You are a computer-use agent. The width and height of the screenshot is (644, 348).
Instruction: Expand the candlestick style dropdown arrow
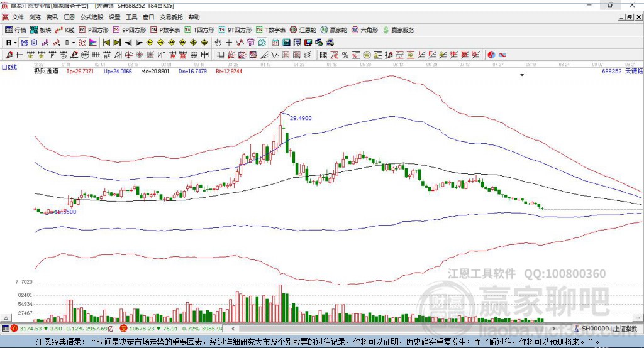coord(74,43)
